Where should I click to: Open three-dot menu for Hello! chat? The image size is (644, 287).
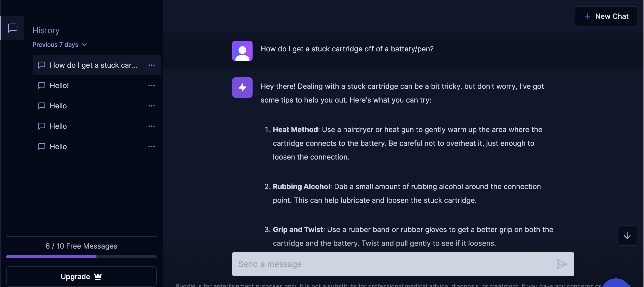tap(152, 85)
